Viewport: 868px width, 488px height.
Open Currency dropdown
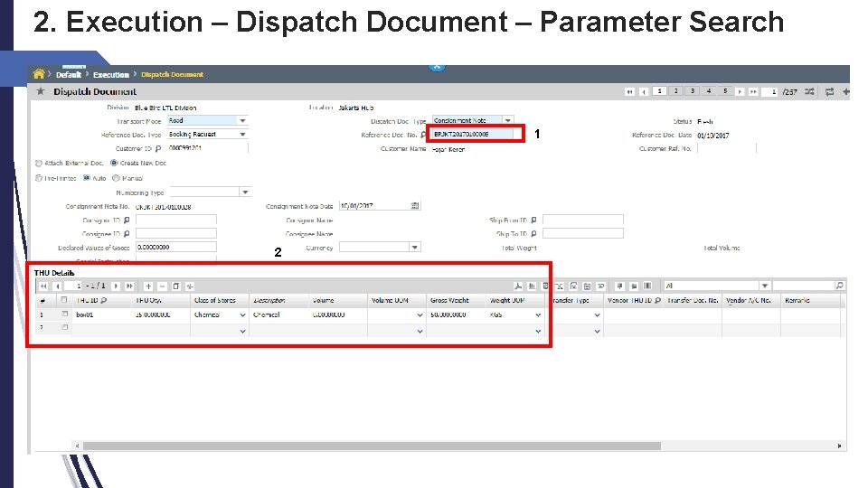coord(415,248)
